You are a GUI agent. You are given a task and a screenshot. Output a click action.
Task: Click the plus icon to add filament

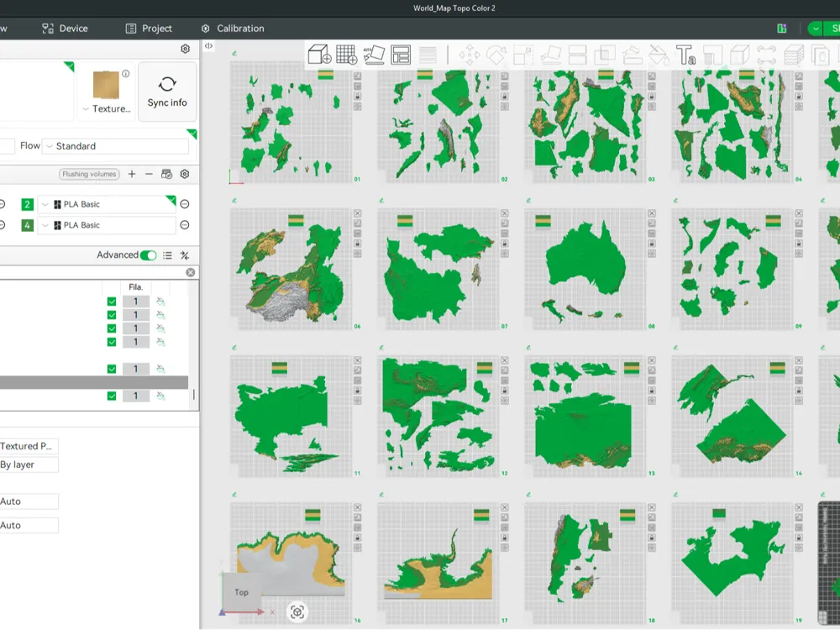pos(132,174)
